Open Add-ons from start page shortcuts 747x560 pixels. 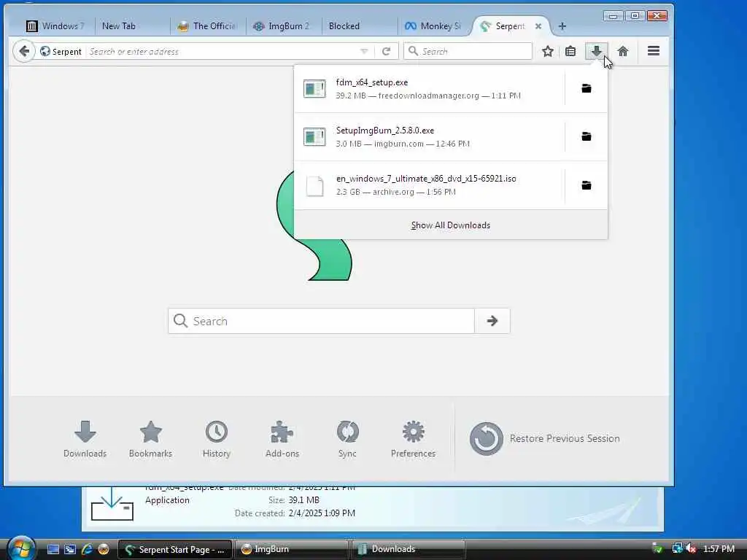coord(282,439)
